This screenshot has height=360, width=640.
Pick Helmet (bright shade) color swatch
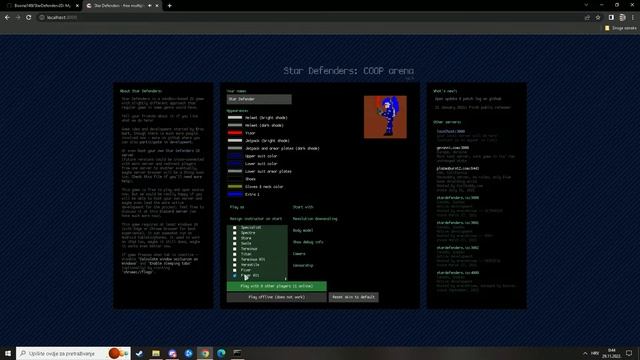point(235,118)
